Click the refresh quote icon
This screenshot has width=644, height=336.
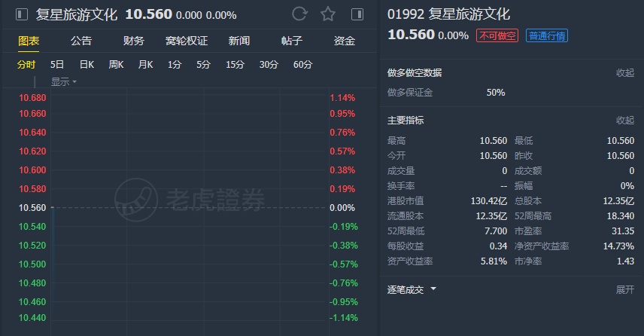click(x=299, y=14)
